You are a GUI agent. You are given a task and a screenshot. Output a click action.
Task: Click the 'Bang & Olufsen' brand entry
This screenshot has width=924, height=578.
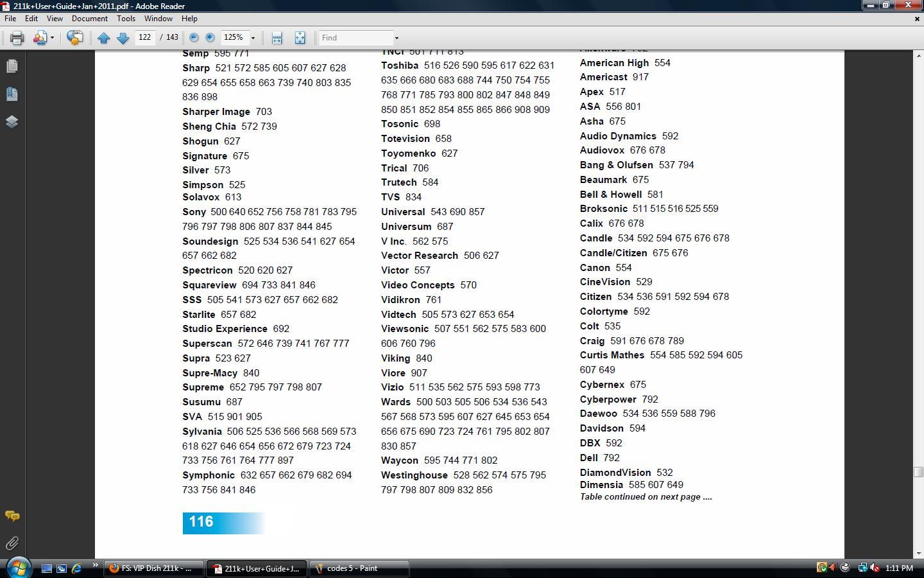[617, 165]
